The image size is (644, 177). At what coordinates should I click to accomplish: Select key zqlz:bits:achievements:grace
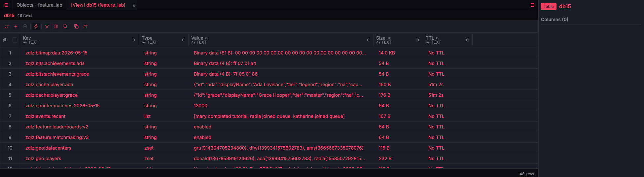tap(57, 74)
